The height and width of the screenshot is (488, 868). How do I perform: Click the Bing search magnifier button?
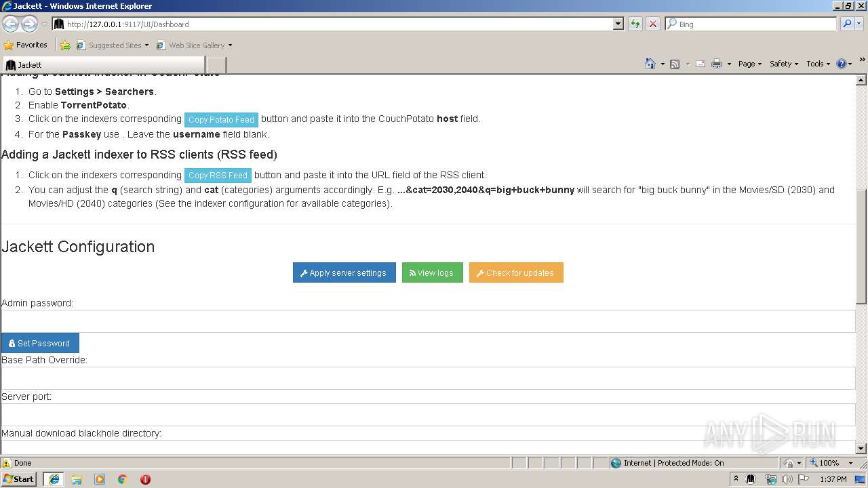click(x=847, y=24)
